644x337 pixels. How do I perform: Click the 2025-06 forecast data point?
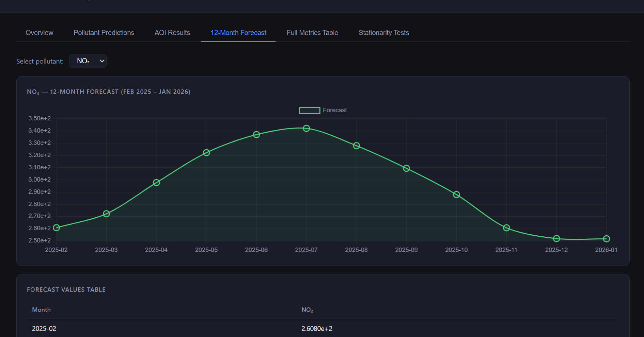[x=256, y=135]
